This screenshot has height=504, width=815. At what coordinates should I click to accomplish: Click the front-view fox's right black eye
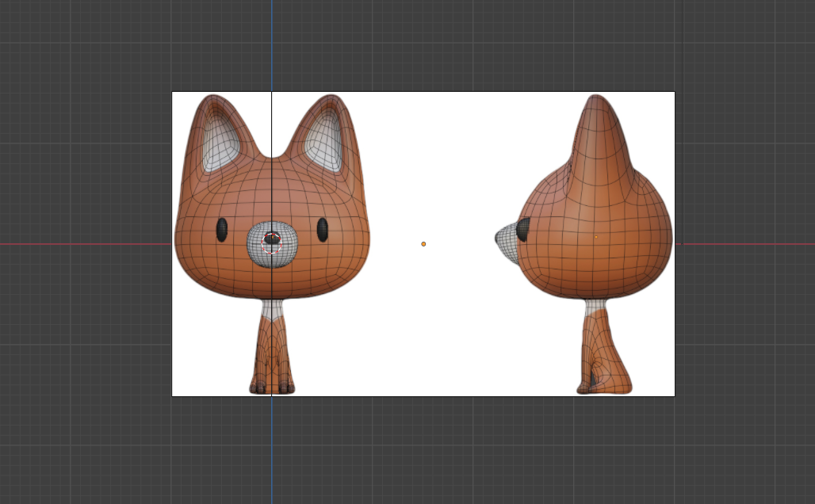pos(323,230)
